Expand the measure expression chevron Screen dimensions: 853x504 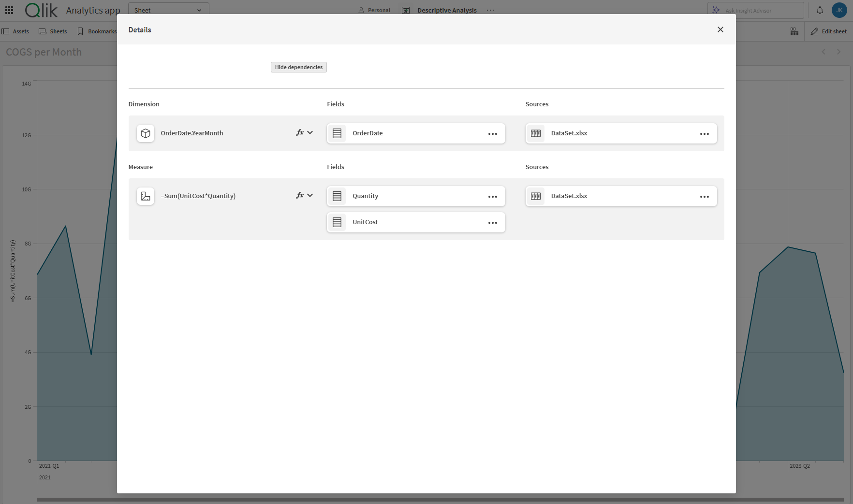(x=310, y=195)
